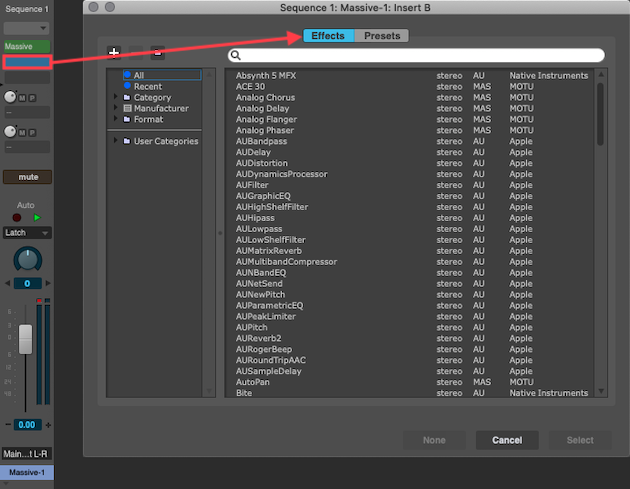The image size is (630, 489).
Task: Click the add category plus icon
Action: (x=114, y=52)
